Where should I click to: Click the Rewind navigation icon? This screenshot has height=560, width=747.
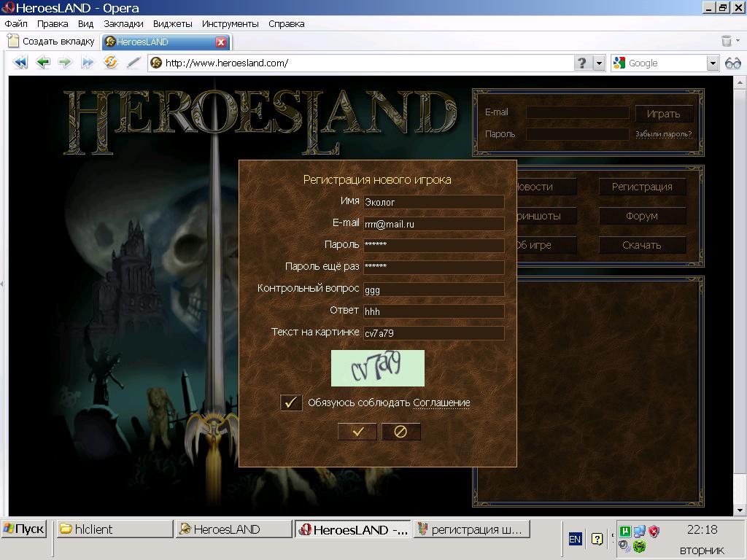20,63
